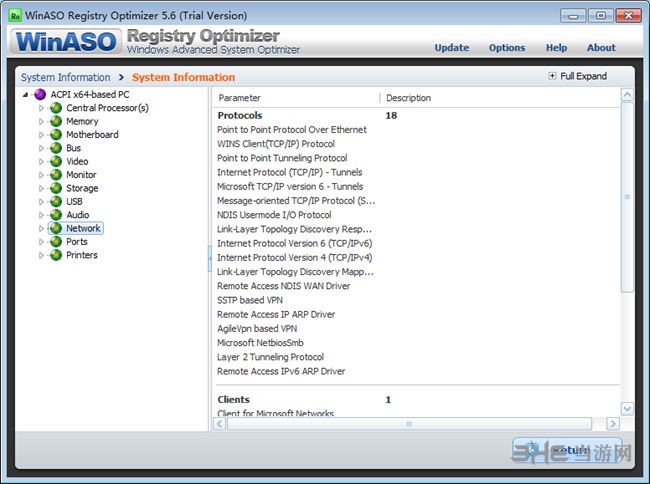The width and height of the screenshot is (650, 484).
Task: Click the Storage globe icon
Action: point(56,188)
